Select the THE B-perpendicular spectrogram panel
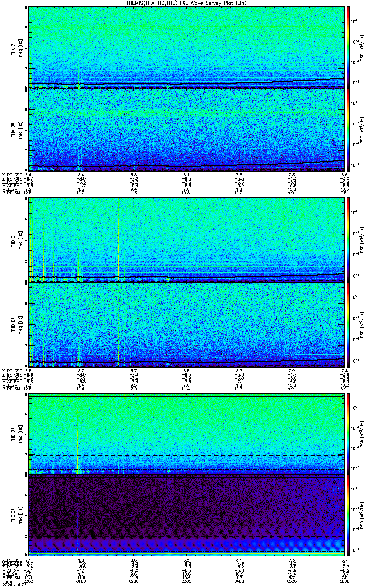 (186, 434)
